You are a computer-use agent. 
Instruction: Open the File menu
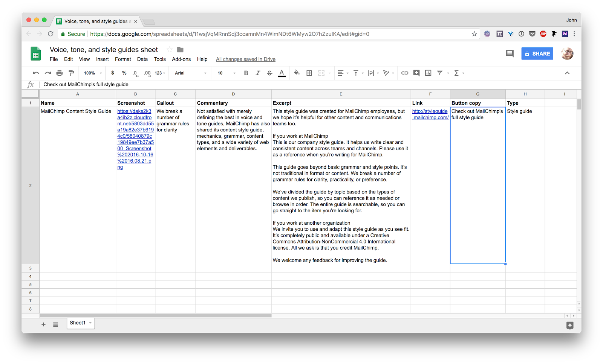coord(54,59)
